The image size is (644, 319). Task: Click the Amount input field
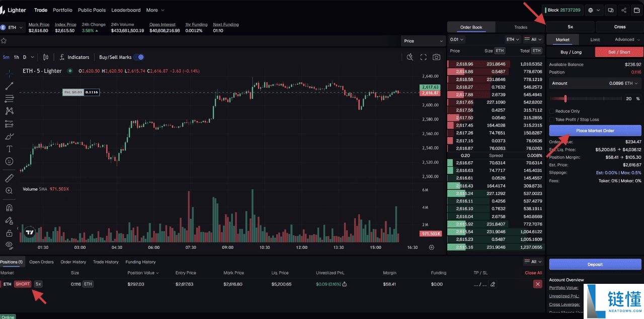(x=595, y=83)
